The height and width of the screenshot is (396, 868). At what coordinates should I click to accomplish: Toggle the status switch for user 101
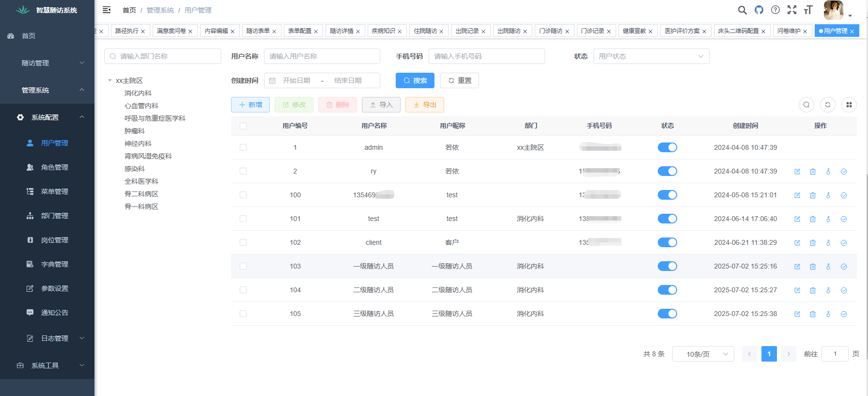coord(667,219)
